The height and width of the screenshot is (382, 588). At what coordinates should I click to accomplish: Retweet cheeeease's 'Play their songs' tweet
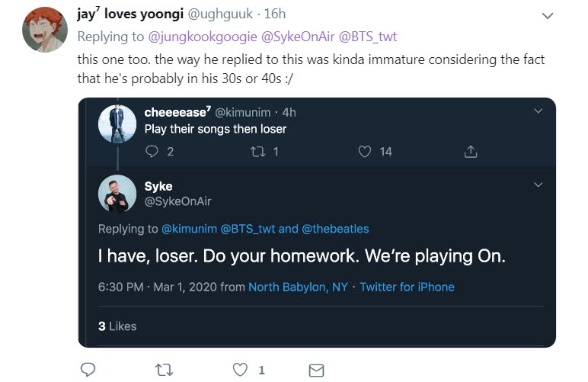(x=256, y=152)
